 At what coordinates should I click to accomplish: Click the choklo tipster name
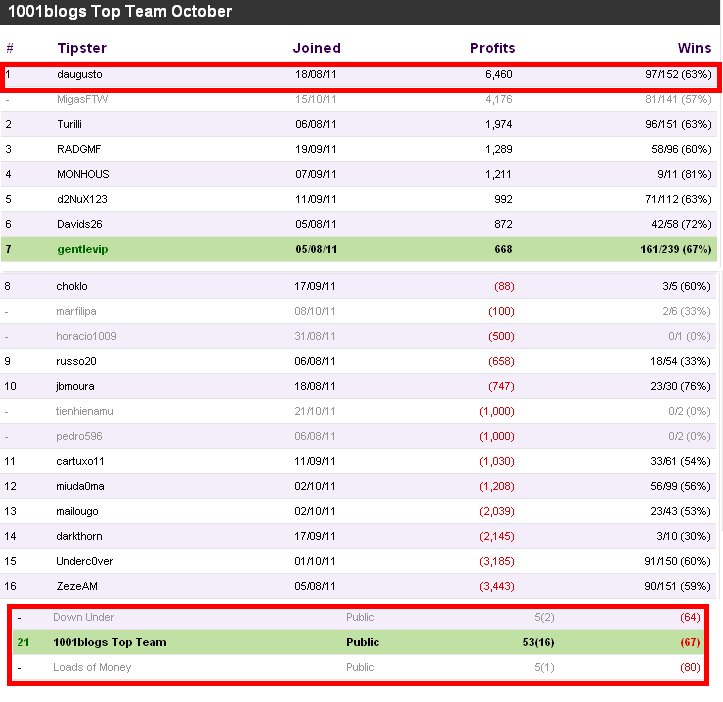(x=72, y=286)
